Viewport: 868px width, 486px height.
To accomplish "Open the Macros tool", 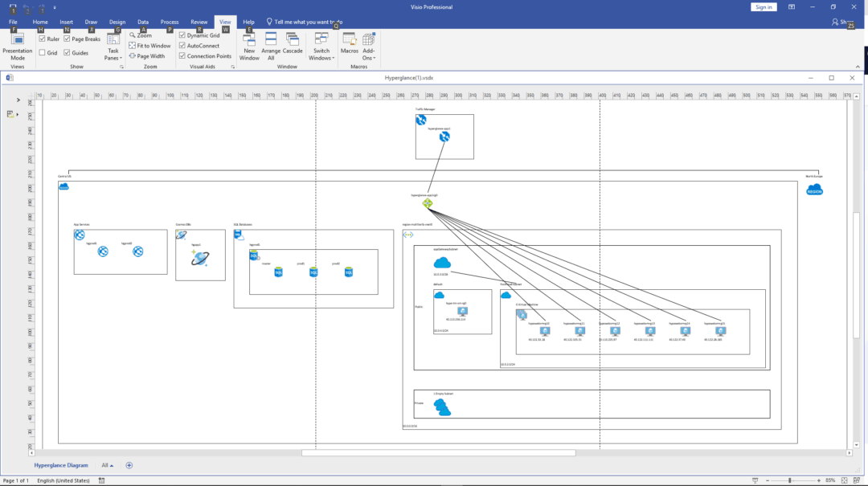I will 350,44.
